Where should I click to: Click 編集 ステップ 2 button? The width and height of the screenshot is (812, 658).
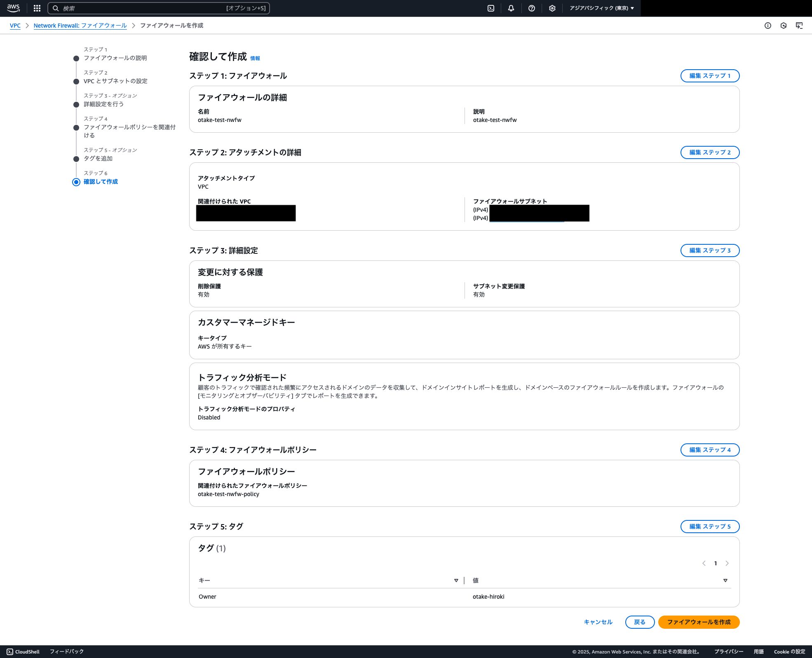tap(710, 152)
